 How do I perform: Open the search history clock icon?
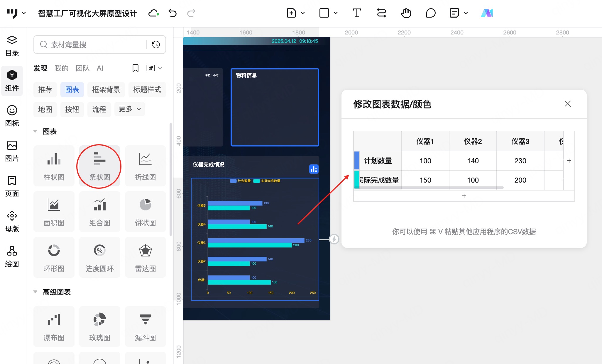pos(156,45)
